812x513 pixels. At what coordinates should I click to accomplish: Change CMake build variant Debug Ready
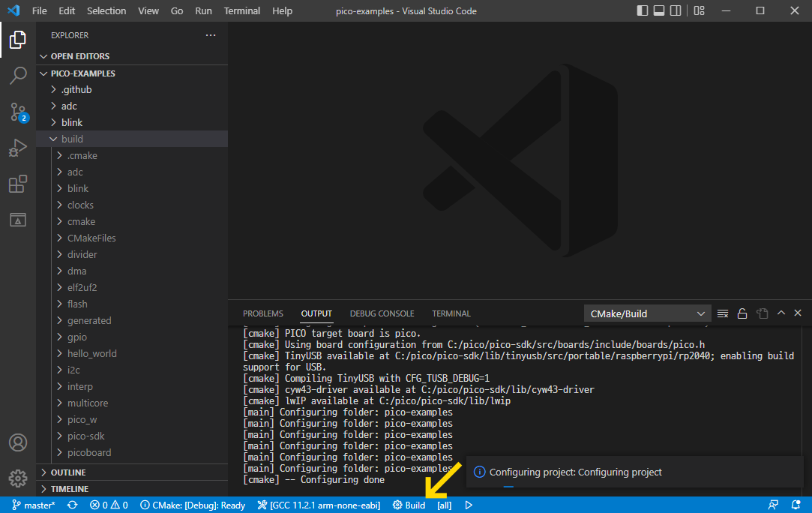(193, 505)
